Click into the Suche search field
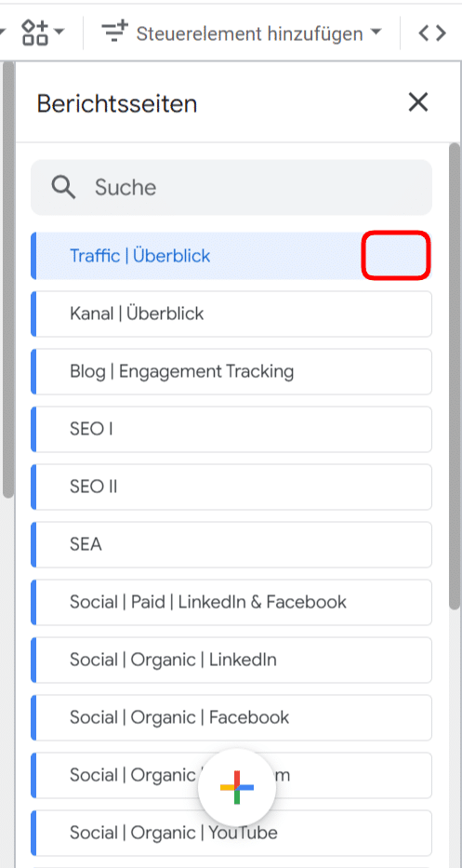The image size is (462, 868). 231,188
